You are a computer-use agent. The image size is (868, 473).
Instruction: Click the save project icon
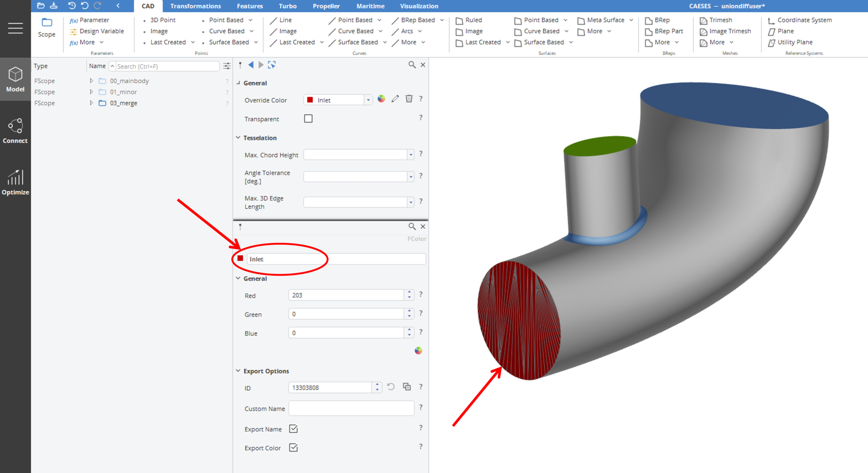[x=54, y=5]
